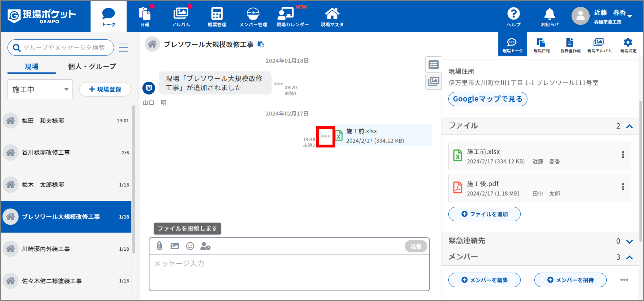Focus the メッセージ入力 text area

click(x=289, y=272)
